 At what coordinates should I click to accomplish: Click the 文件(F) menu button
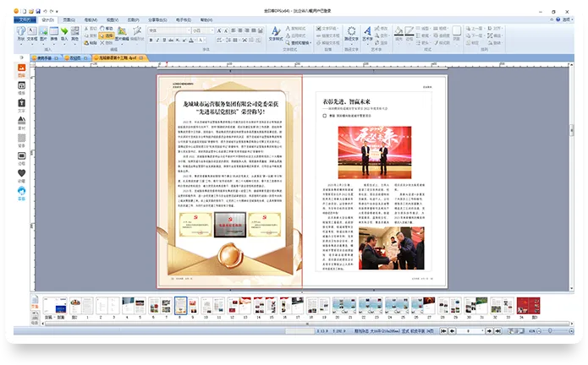[x=26, y=19]
